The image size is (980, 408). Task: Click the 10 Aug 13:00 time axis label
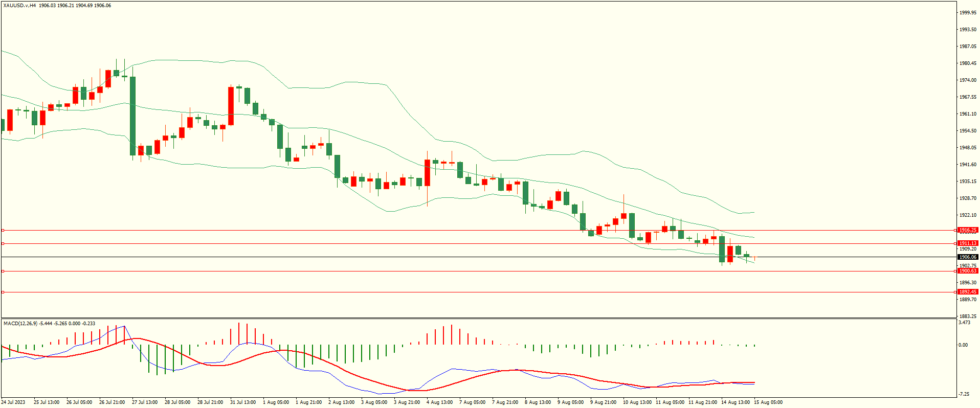pos(637,402)
